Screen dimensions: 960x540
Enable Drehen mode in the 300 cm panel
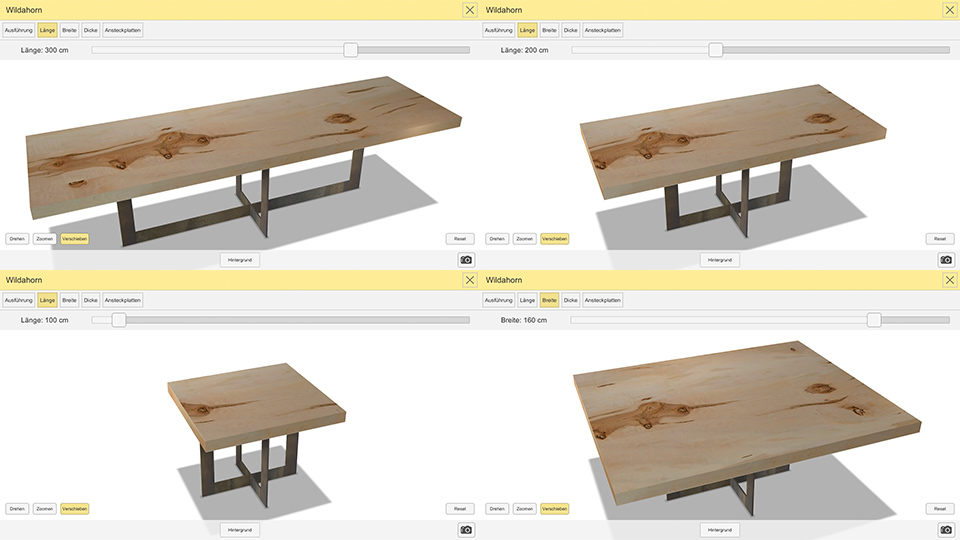click(x=17, y=239)
